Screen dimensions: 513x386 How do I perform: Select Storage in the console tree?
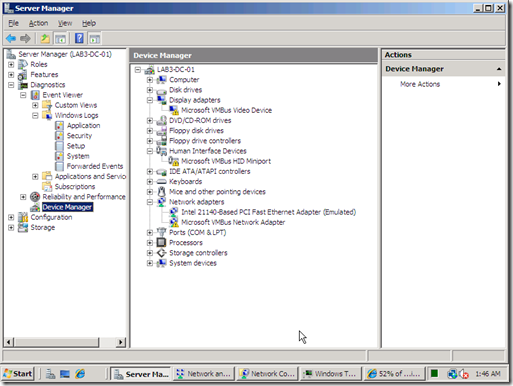(x=43, y=227)
